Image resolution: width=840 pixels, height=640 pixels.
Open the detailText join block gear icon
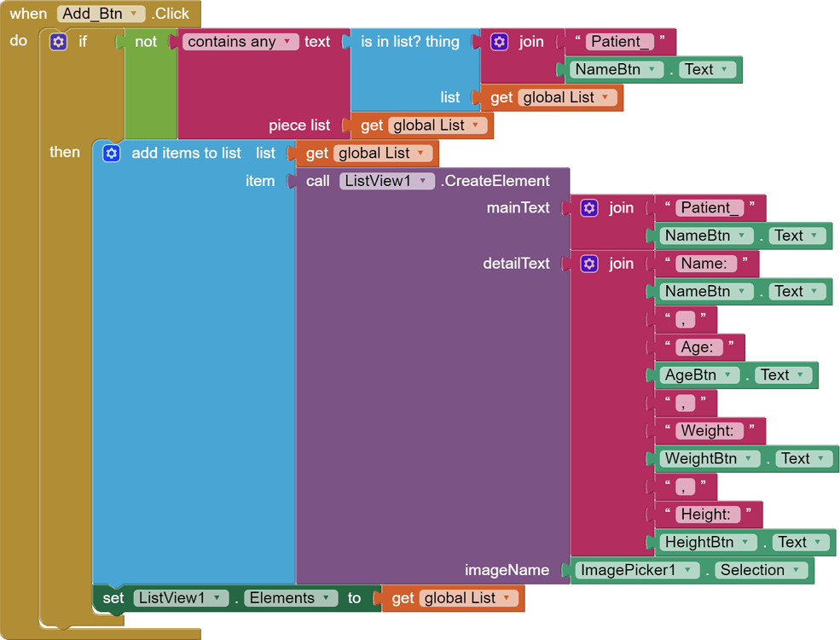click(x=589, y=264)
